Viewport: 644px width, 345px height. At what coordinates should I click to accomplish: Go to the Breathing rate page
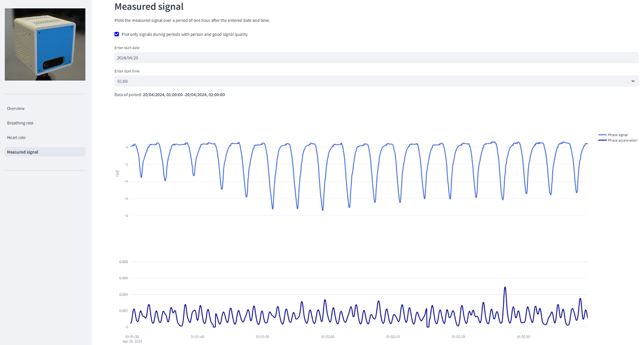click(x=20, y=123)
